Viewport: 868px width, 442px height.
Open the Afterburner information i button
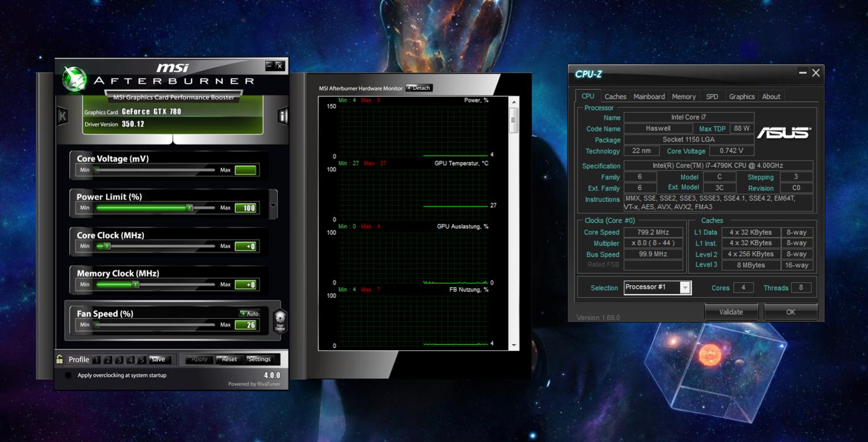coord(283,116)
